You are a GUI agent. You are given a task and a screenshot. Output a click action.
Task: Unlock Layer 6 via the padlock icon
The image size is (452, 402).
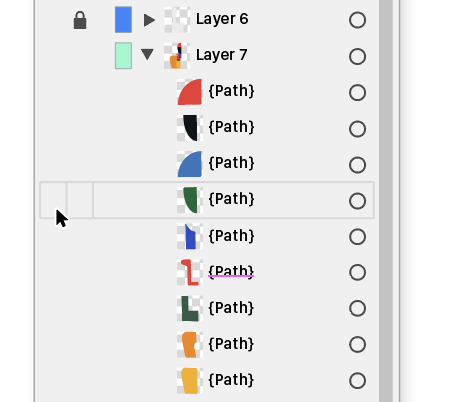(80, 20)
